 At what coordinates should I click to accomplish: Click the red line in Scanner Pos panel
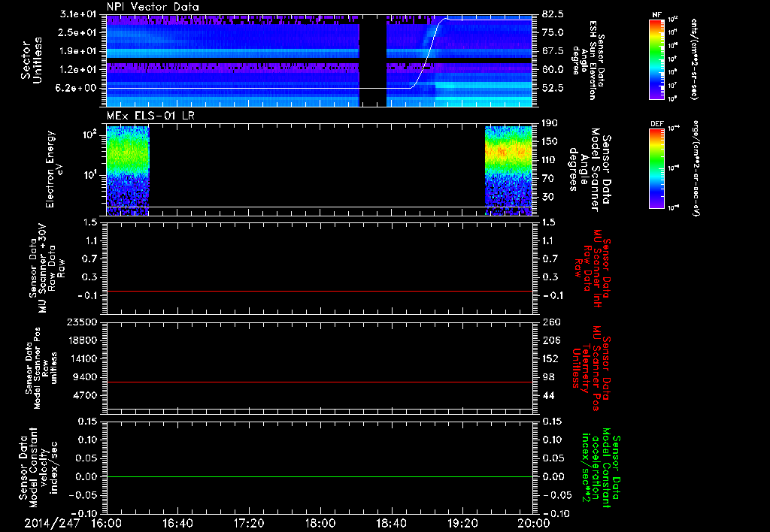tap(319, 382)
